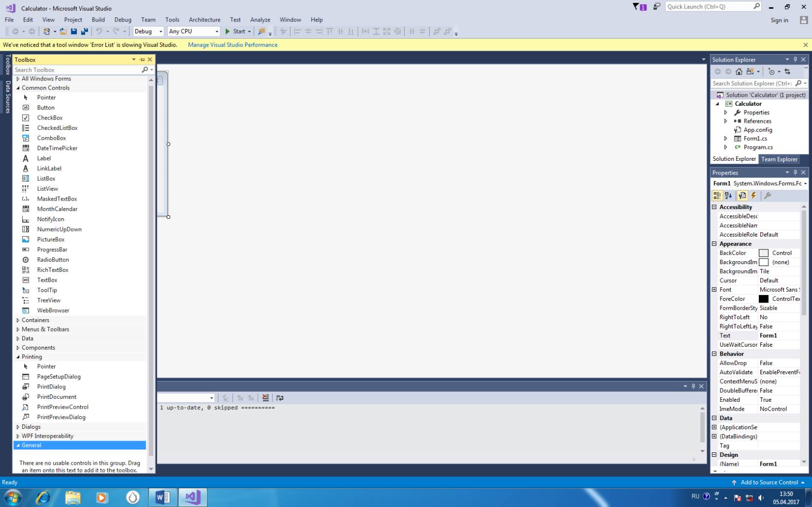The image size is (812, 507).
Task: Open the Build menu
Action: point(98,20)
